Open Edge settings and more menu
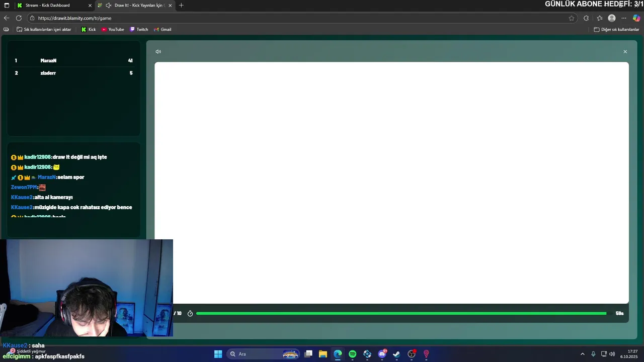Viewport: 644px width, 362px height. 624,18
